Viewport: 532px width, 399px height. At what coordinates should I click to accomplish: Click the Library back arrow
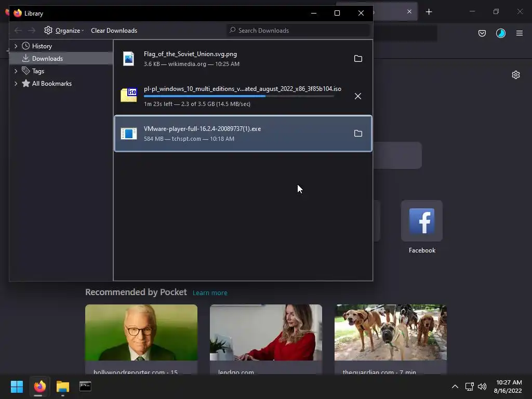click(x=18, y=31)
